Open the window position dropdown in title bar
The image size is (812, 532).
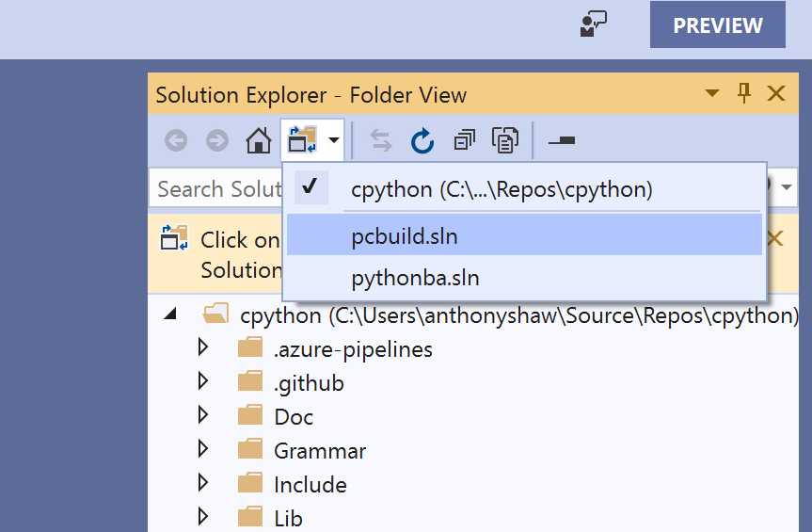pos(712,93)
